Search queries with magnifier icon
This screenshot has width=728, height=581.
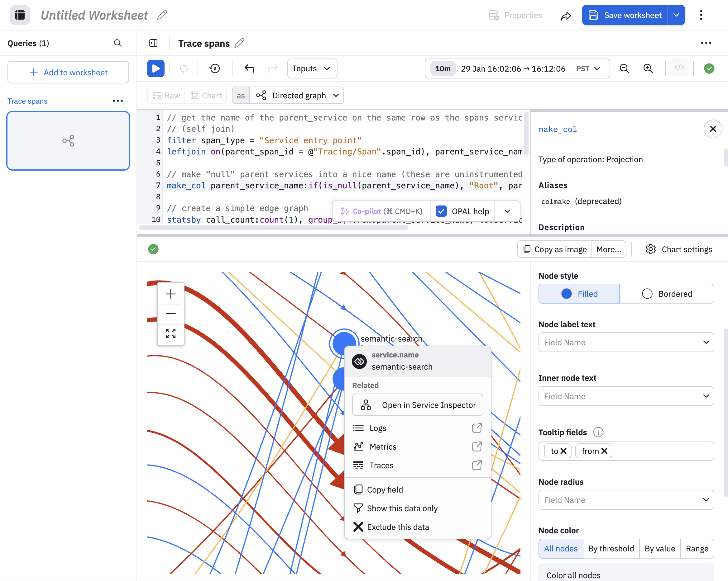point(117,43)
